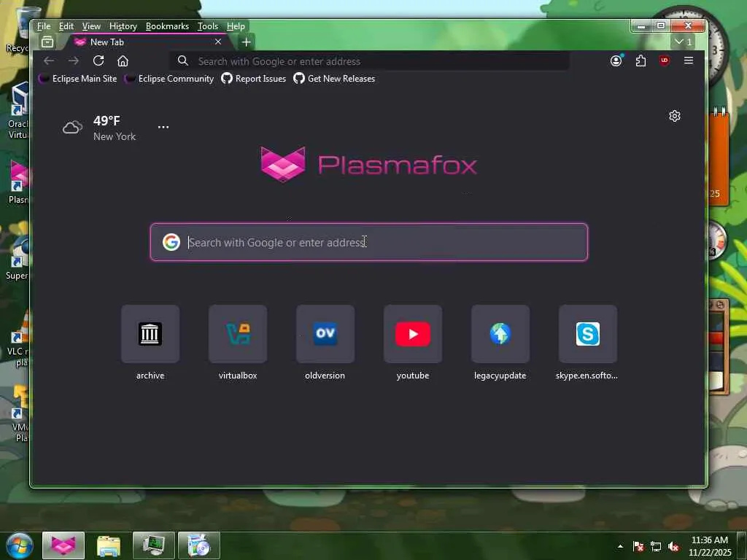747x560 pixels.
Task: Click the 49°F New York weather widget
Action: [99, 128]
